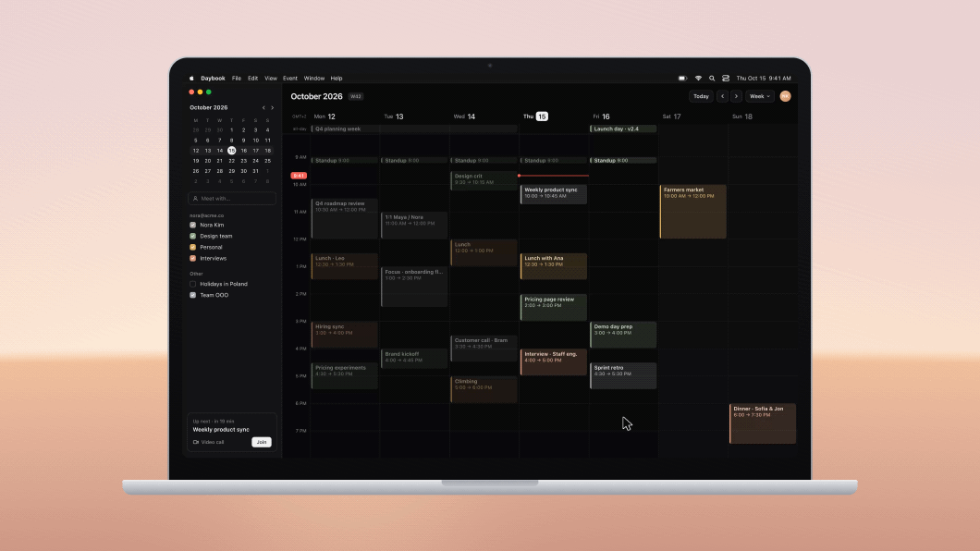Open Monday's Standup event
980x551 pixels.
tap(344, 161)
